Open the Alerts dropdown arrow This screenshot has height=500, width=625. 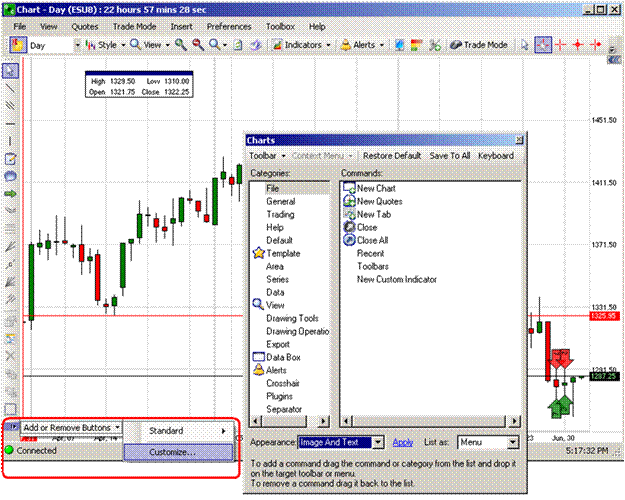[381, 45]
